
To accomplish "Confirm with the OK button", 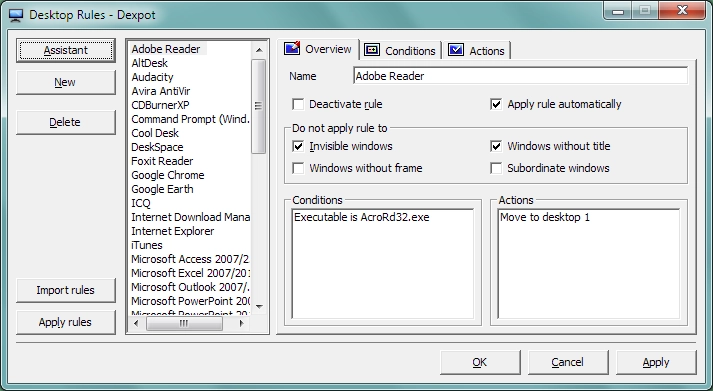I will pos(480,362).
